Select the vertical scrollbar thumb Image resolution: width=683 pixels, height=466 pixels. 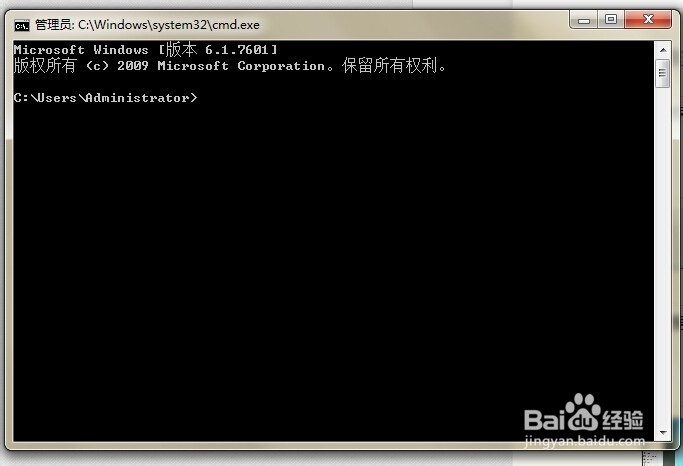point(663,73)
